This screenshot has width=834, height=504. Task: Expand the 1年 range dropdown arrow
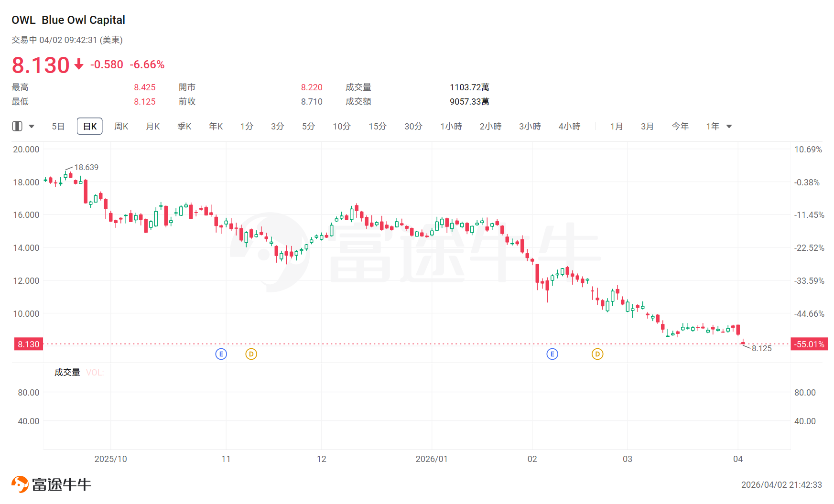(729, 127)
